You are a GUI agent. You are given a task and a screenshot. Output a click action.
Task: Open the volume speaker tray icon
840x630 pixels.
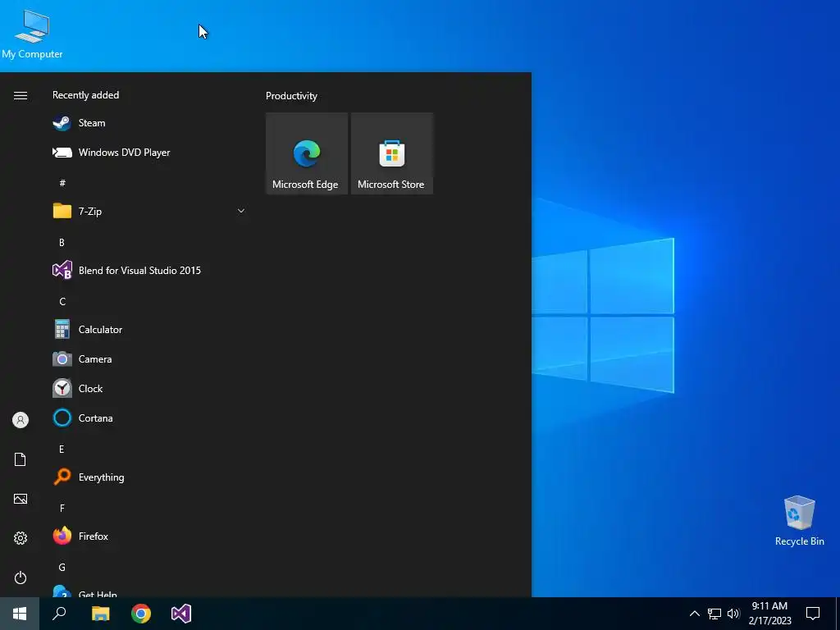pyautogui.click(x=733, y=614)
